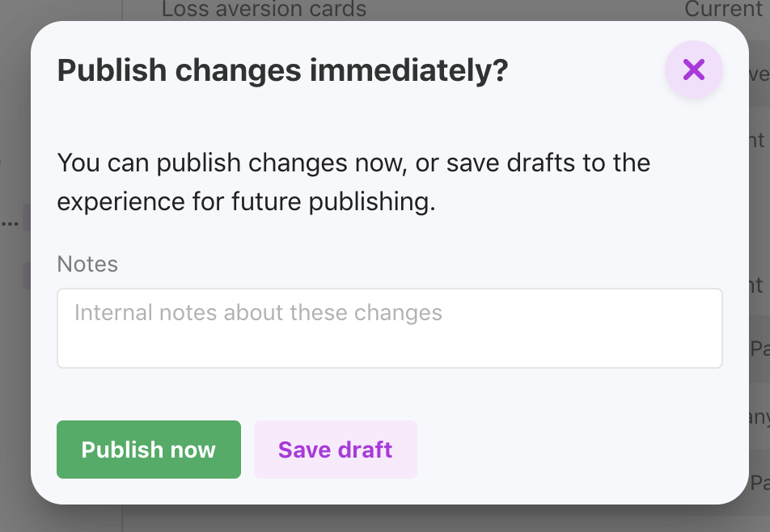
Task: Confirm with Publish now
Action: click(x=149, y=450)
